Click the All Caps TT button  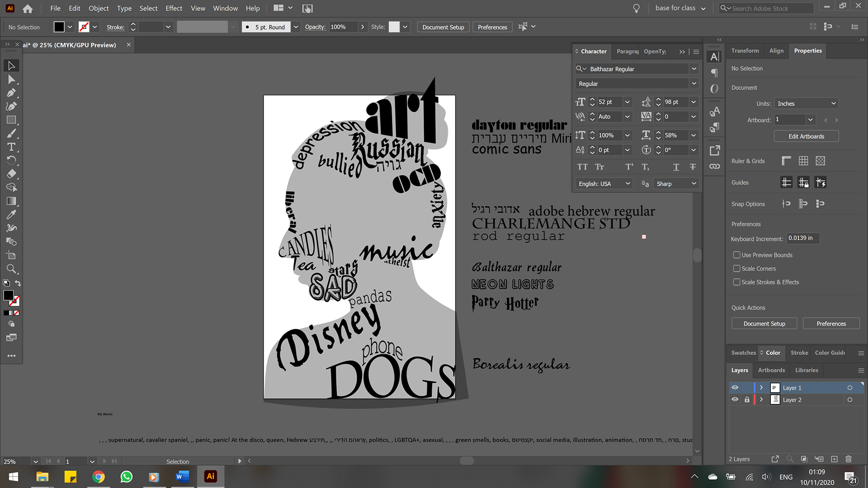coord(582,167)
